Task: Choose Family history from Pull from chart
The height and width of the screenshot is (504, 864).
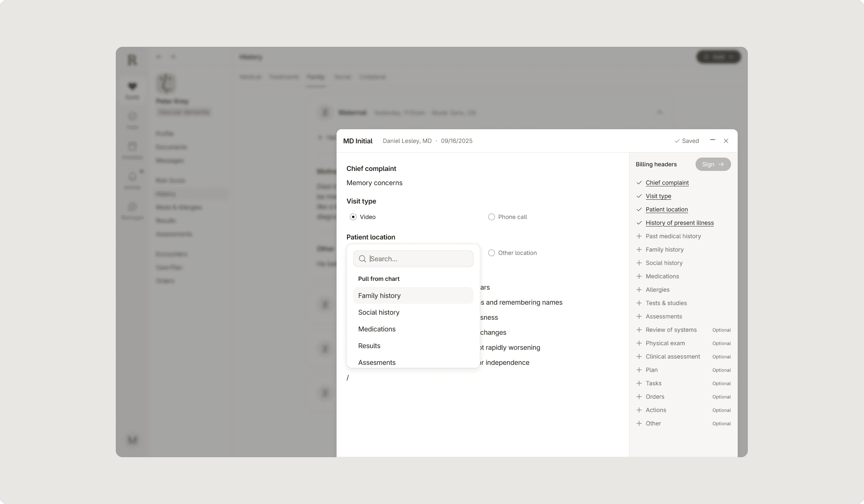Action: coord(379,295)
